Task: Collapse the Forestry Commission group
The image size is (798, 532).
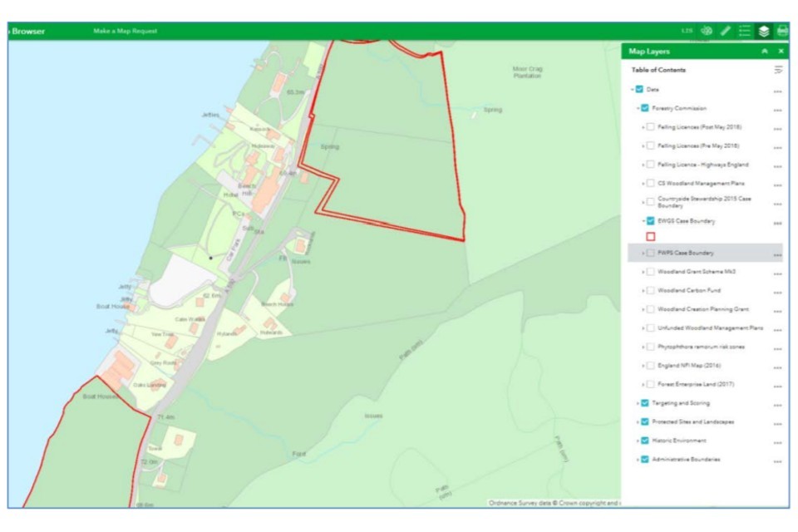Action: (x=637, y=108)
